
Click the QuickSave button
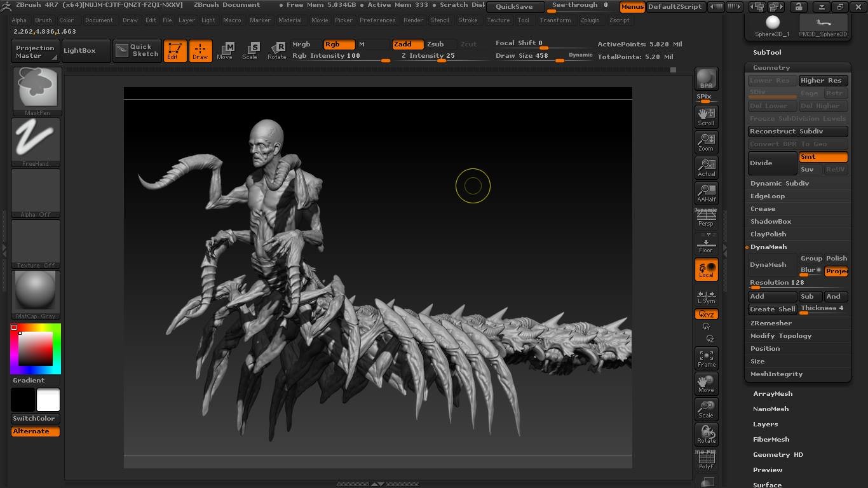click(x=515, y=6)
